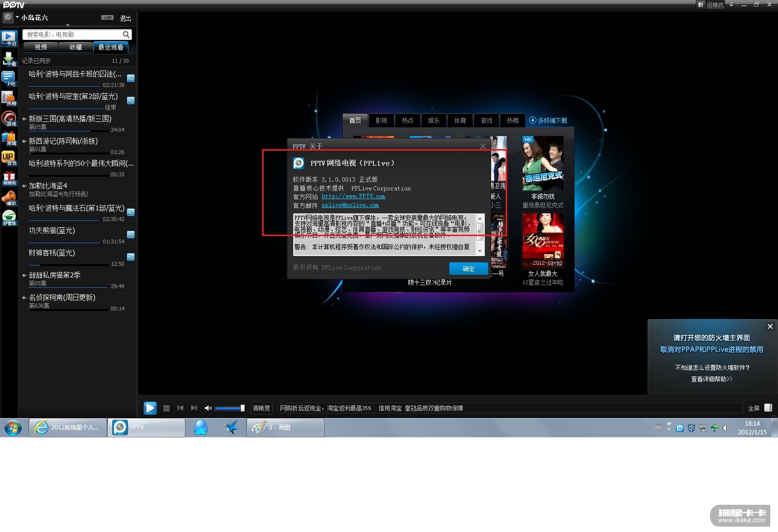Open the 下载 download sidebar icon
Screen dimensions: 778x532
click(9, 58)
